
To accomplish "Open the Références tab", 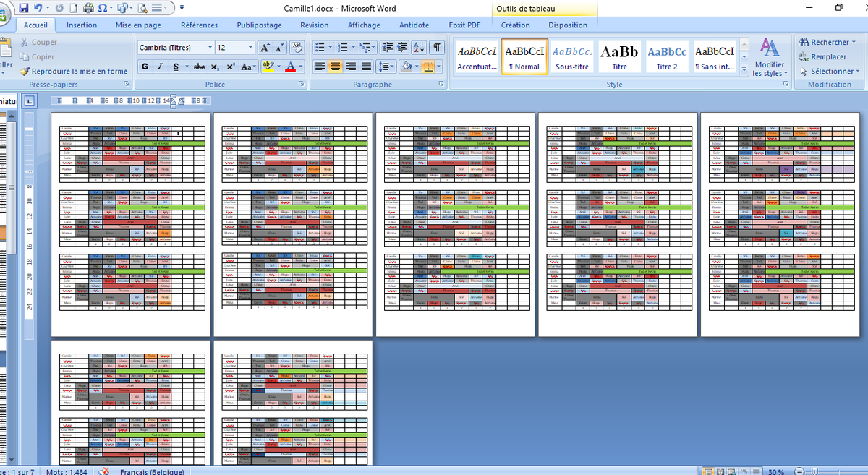I will click(199, 25).
